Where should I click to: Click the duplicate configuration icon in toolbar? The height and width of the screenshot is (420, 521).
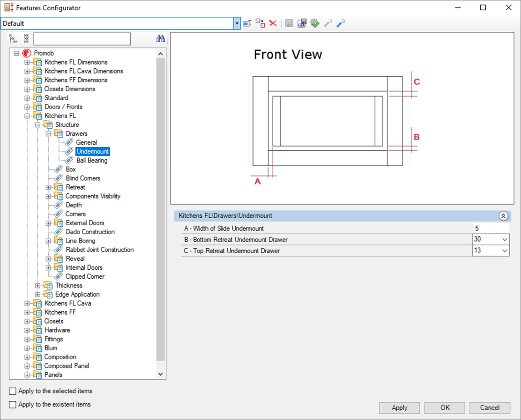(260, 23)
